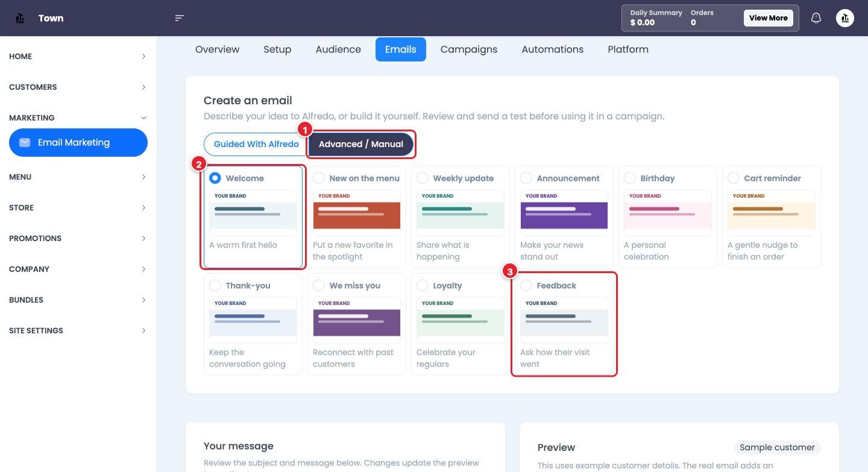
Task: Pick the Loyalty radio button
Action: (x=423, y=285)
